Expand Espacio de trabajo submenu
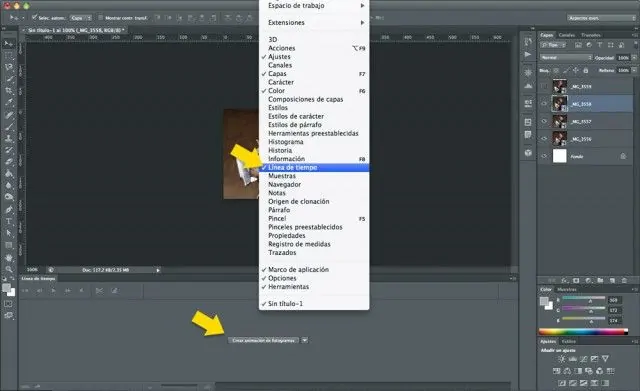Image resolution: width=640 pixels, height=391 pixels. coord(314,6)
